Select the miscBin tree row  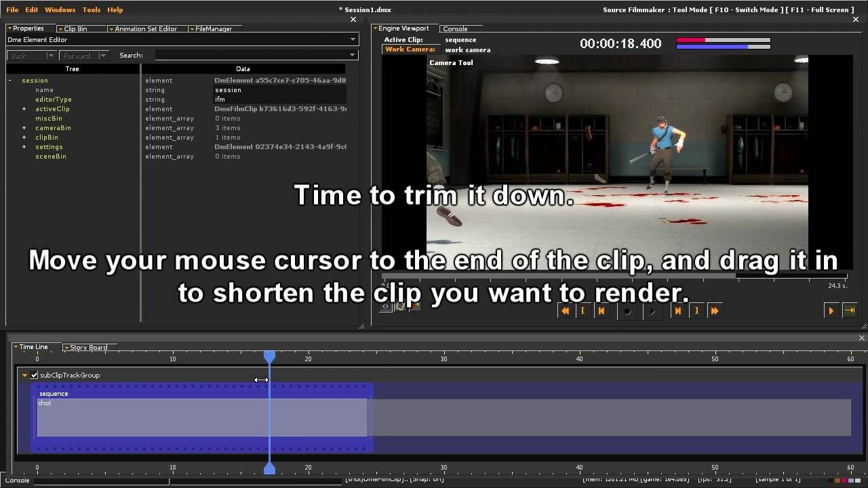[x=49, y=119]
